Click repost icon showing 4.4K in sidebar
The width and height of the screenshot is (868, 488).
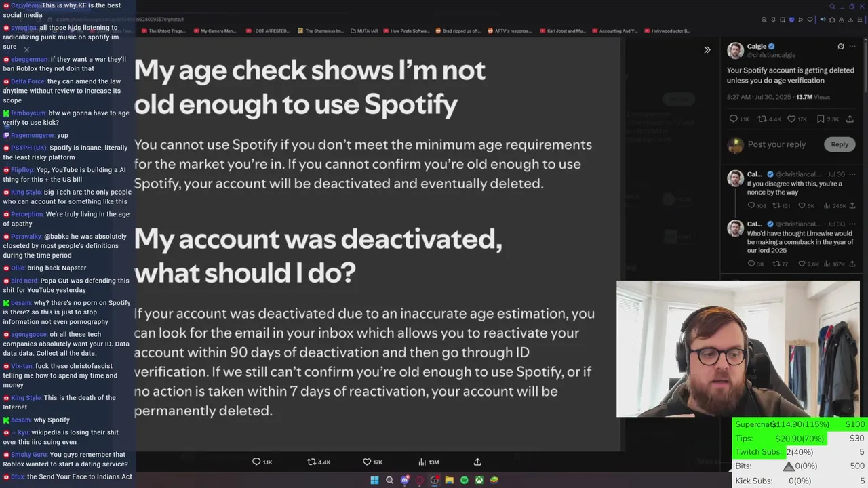tap(762, 119)
